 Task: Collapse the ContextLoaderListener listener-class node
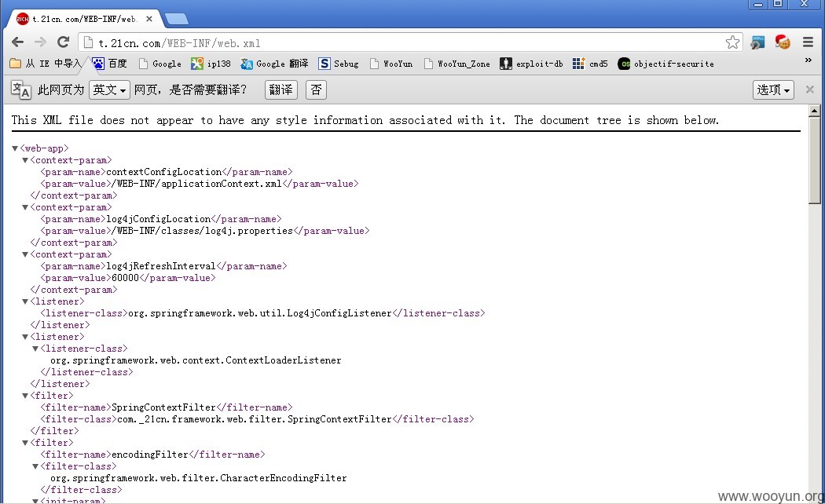coord(35,349)
